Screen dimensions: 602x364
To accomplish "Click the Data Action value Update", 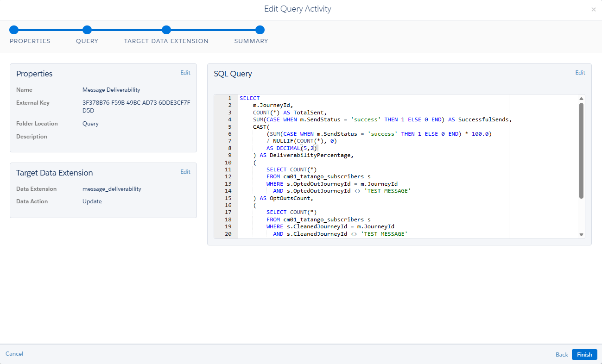I will pos(92,201).
